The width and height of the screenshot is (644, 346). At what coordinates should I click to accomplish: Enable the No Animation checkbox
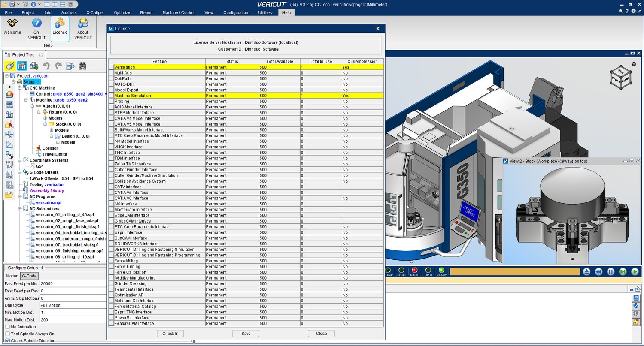coord(7,327)
